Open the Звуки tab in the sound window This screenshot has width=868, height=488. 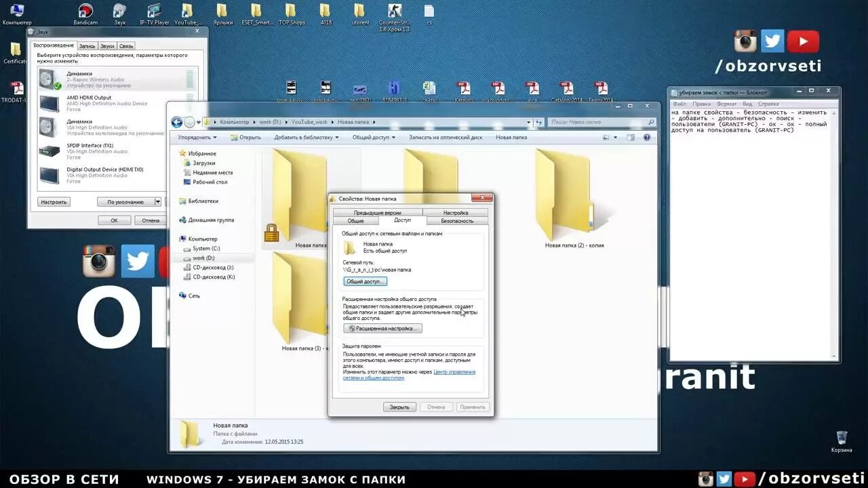pyautogui.click(x=107, y=46)
